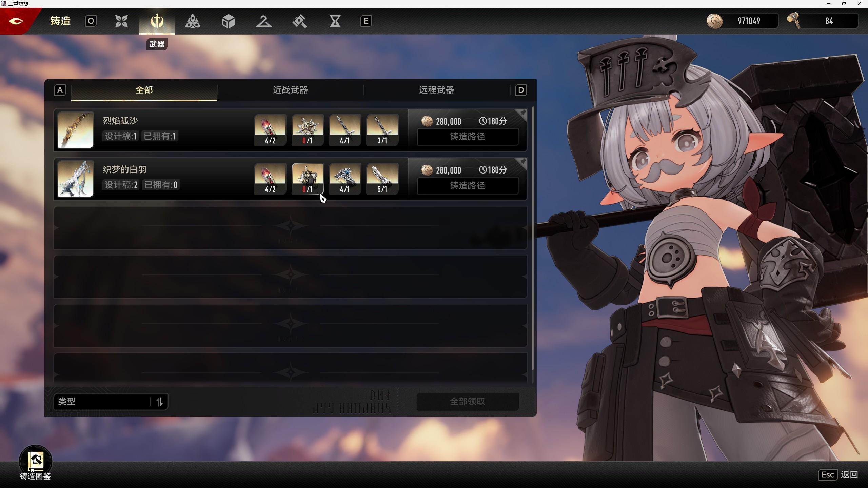Click the 0/1 material of 烈焰孤沙
This screenshot has height=488, width=868.
(x=308, y=130)
